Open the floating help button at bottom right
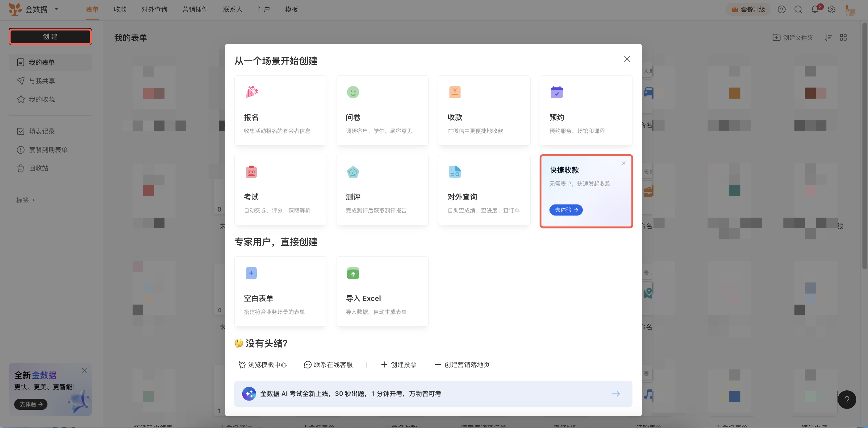868x428 pixels. (847, 400)
